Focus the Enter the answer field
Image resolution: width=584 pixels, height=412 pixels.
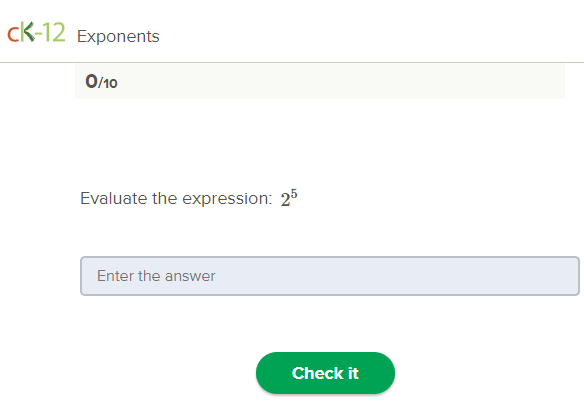pos(330,276)
